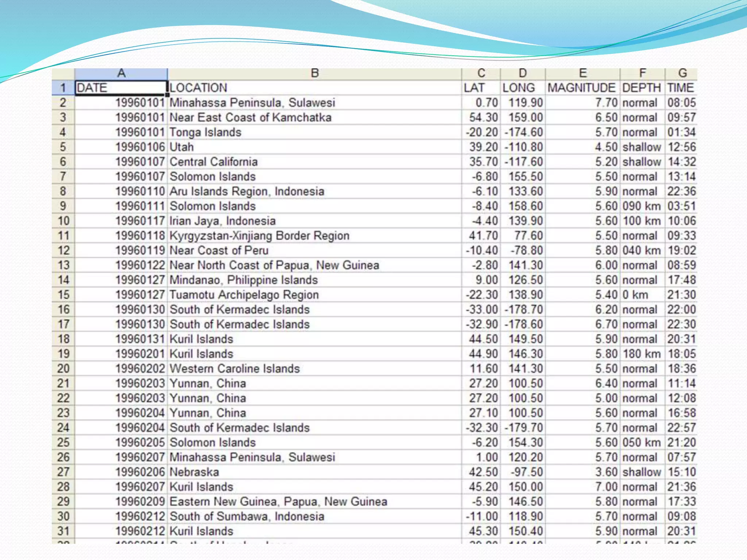Select column B header

pyautogui.click(x=314, y=73)
